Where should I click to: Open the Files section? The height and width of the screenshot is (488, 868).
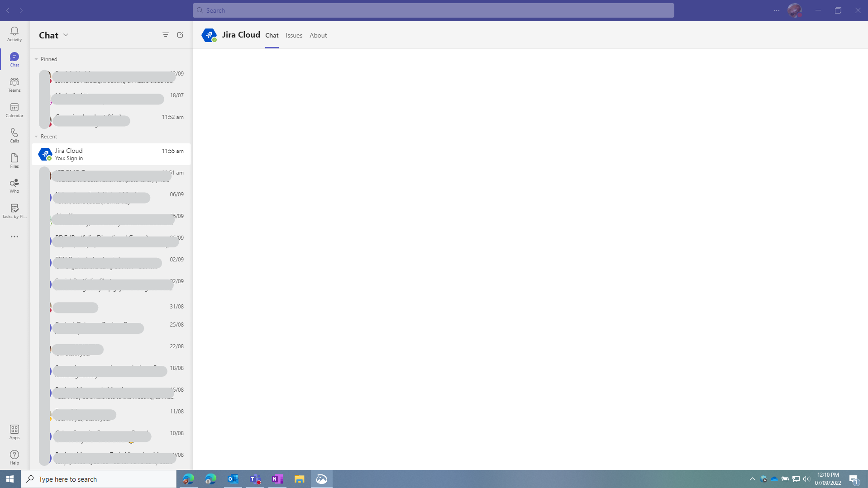click(x=14, y=161)
